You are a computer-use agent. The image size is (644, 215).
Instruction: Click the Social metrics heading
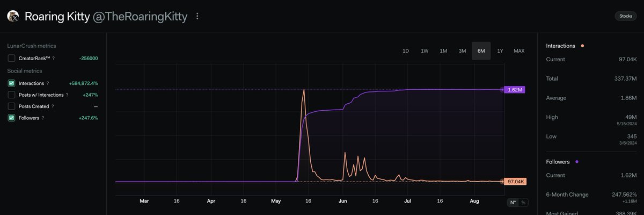pyautogui.click(x=25, y=71)
